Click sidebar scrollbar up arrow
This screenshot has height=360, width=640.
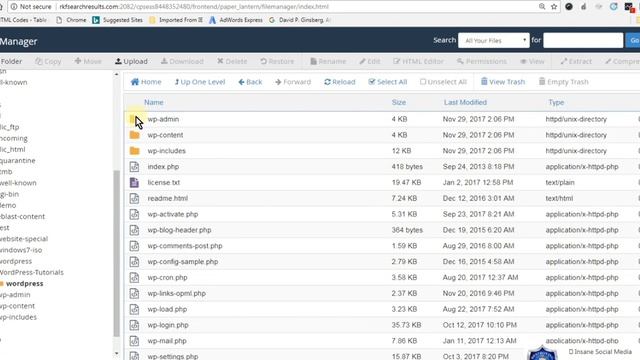coord(116,74)
